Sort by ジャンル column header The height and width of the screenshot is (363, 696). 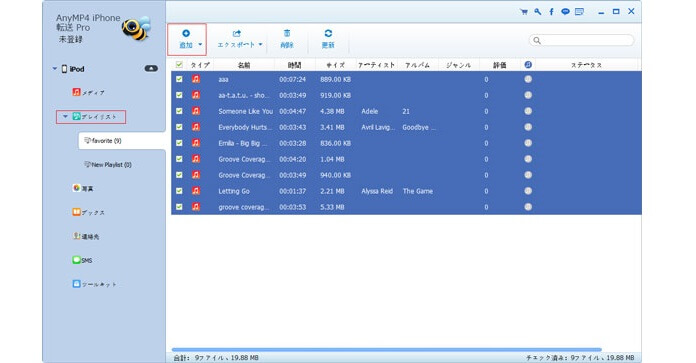459,65
